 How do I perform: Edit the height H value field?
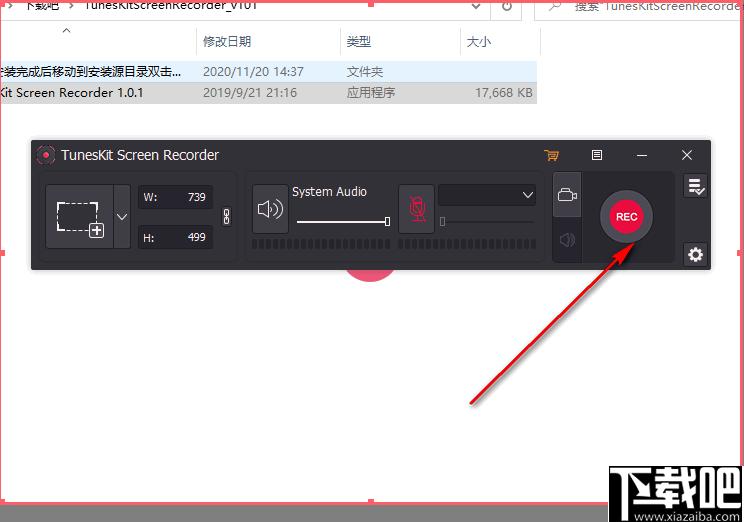click(176, 237)
